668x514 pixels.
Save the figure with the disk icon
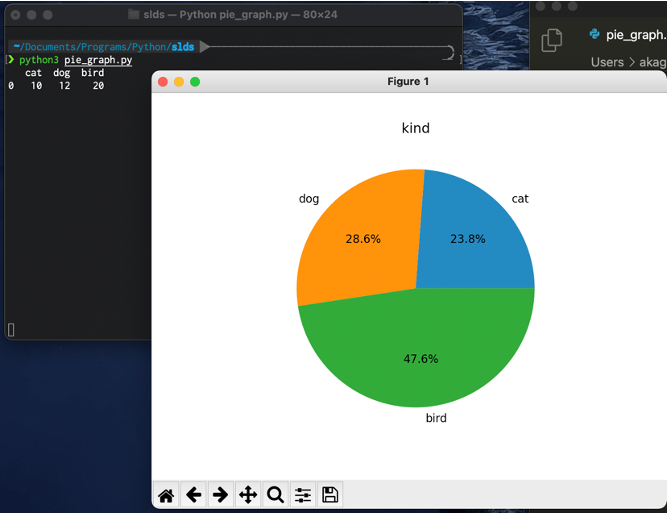click(330, 495)
